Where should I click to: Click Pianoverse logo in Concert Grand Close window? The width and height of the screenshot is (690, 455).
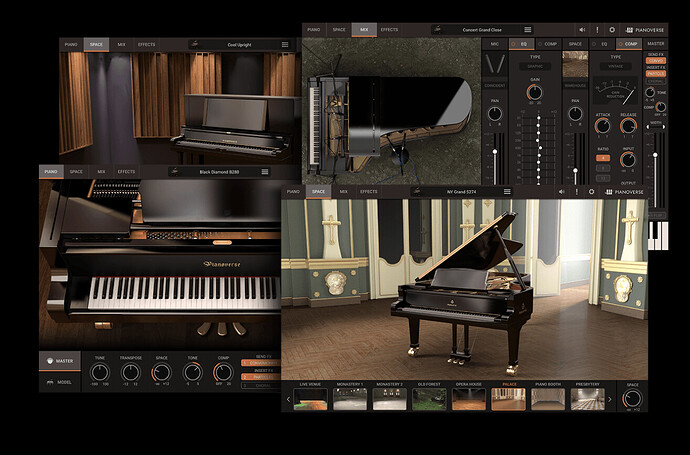pos(644,30)
